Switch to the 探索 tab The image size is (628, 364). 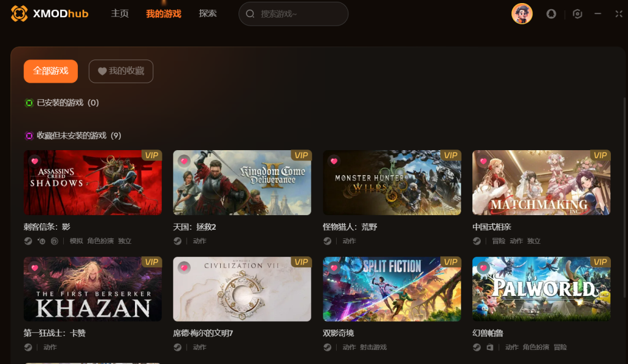pos(207,13)
